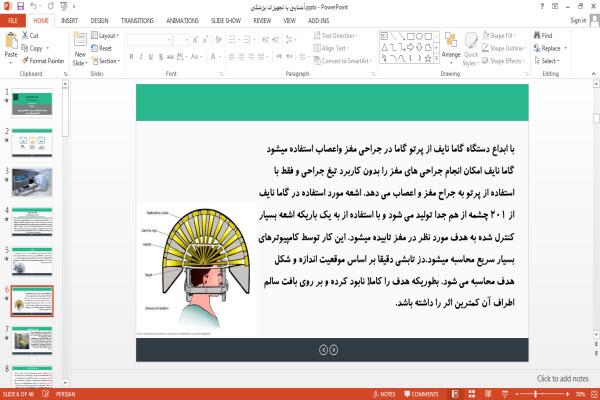Viewport: 600px width, 400px height.
Task: Open the font size combo box
Action: 181,40
